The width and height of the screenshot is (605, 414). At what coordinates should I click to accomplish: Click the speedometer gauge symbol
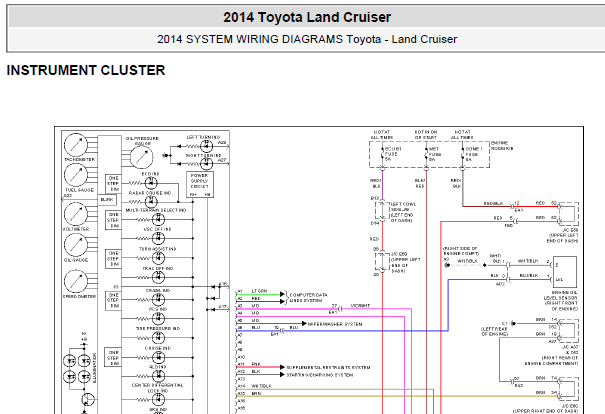[76, 281]
